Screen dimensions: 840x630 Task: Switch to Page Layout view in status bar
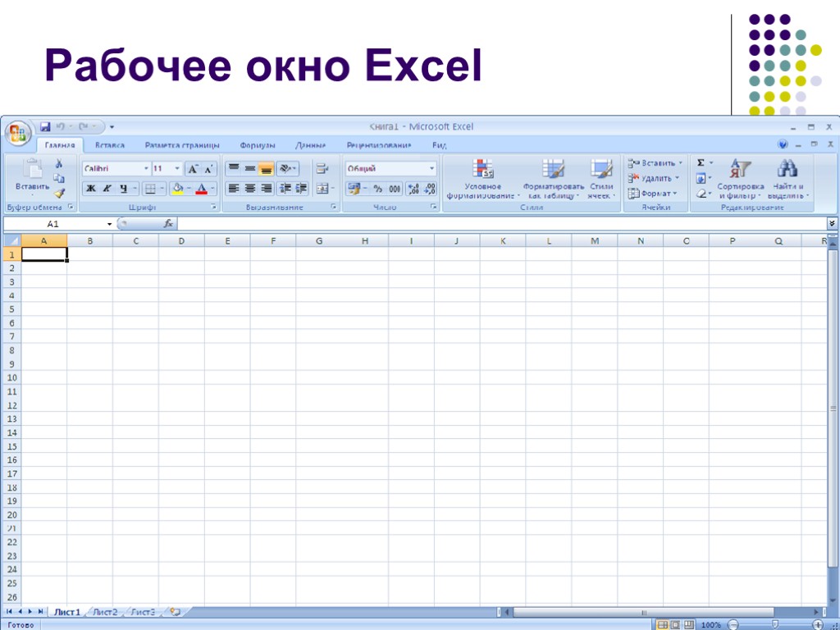click(x=676, y=624)
